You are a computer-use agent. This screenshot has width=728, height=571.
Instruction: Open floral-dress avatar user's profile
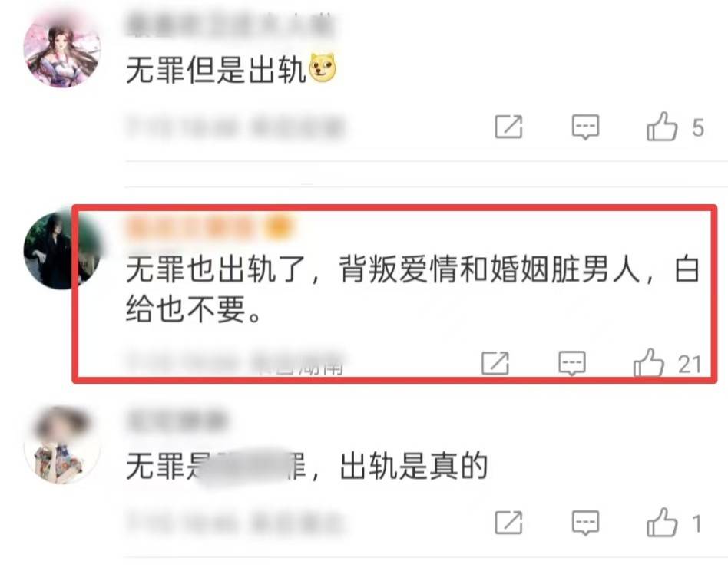[x=61, y=445]
